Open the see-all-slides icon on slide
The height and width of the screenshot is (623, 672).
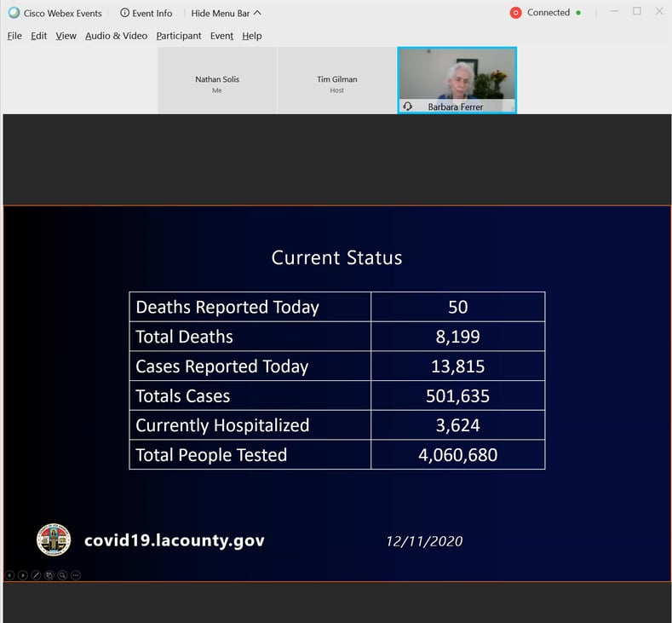pyautogui.click(x=49, y=575)
